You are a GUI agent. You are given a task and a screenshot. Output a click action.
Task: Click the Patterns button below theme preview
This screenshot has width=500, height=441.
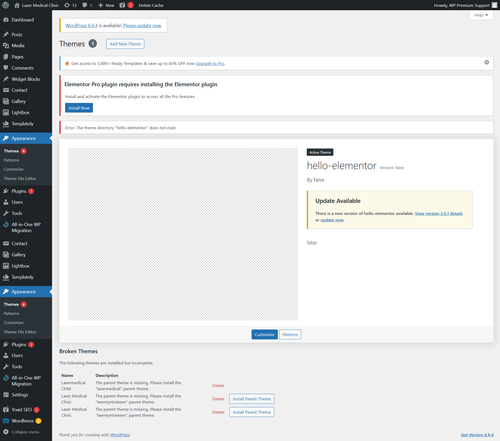pos(290,334)
